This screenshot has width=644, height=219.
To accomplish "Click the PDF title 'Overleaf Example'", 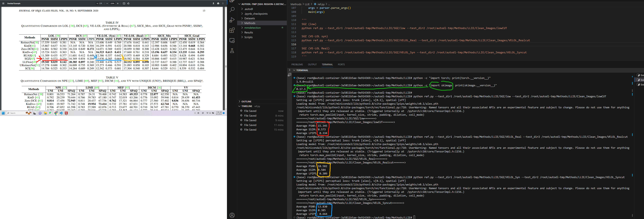I will pos(14,4).
